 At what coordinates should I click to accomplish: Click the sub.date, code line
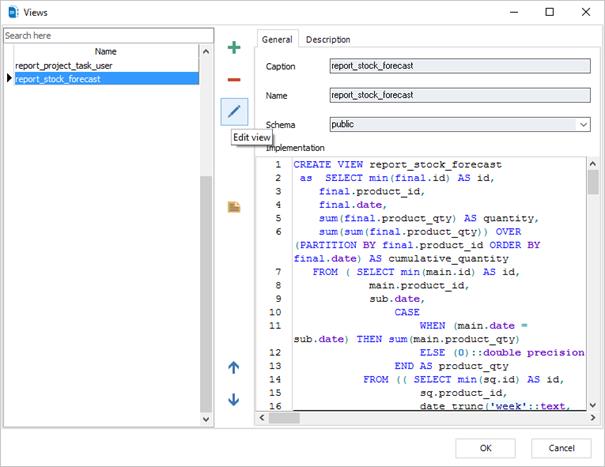coord(397,299)
